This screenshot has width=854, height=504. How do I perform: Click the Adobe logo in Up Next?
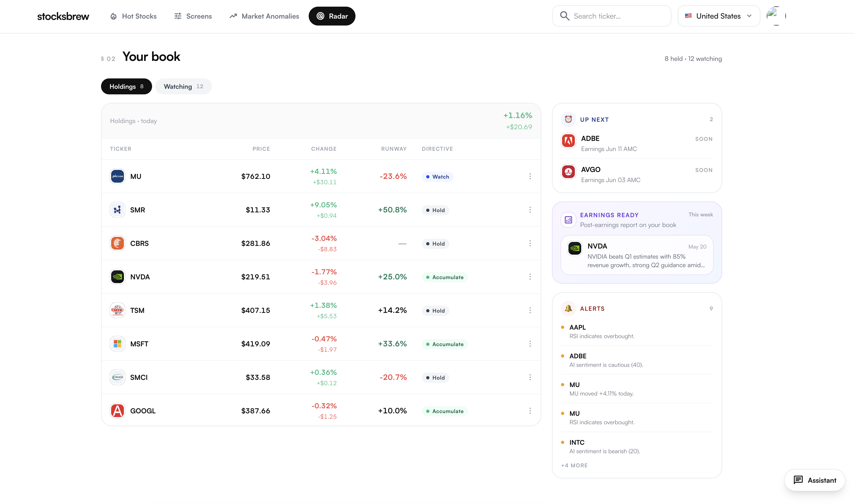pos(568,141)
